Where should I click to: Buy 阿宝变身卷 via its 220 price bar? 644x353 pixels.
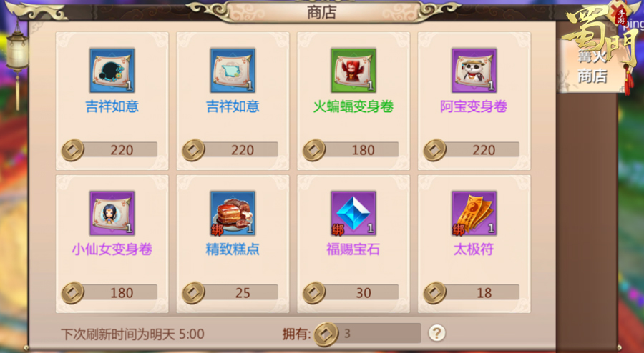tap(472, 149)
